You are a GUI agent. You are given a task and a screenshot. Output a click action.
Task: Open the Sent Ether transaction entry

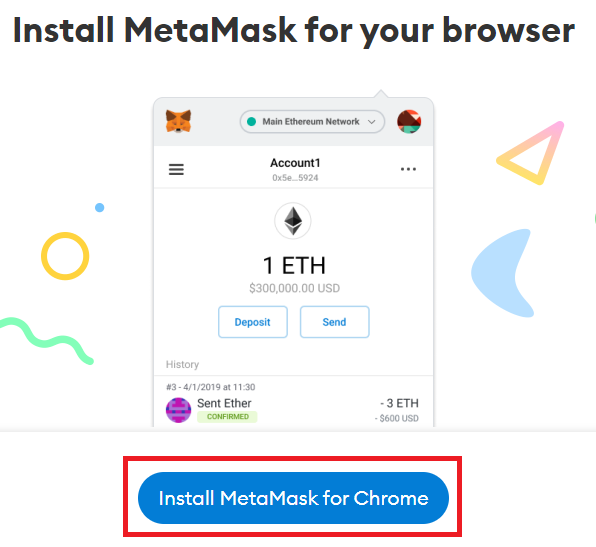click(x=293, y=404)
